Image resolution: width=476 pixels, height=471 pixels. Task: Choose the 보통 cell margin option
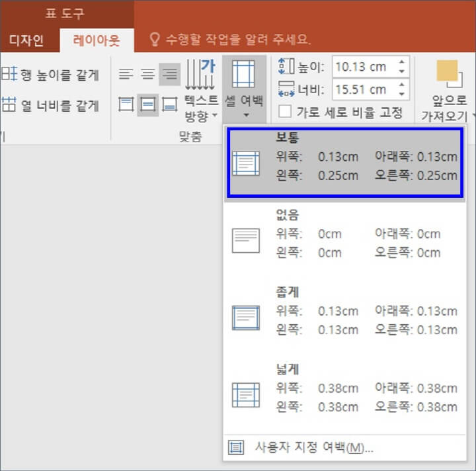click(345, 163)
